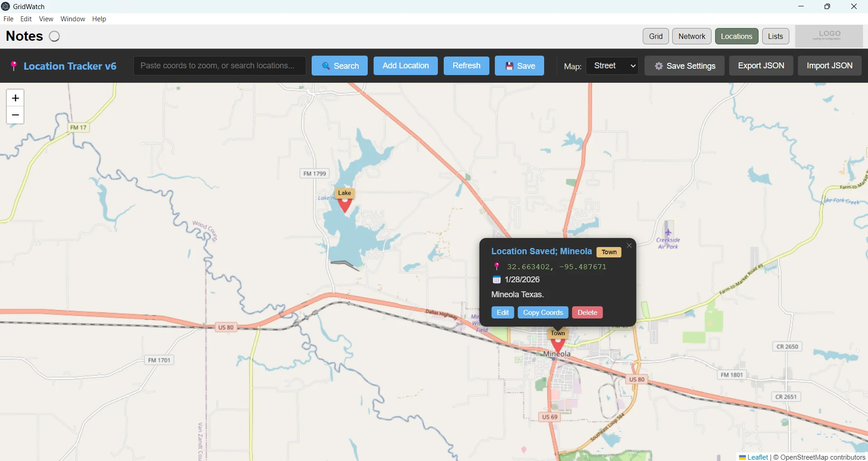
Task: Switch to the Lists tab
Action: click(775, 36)
